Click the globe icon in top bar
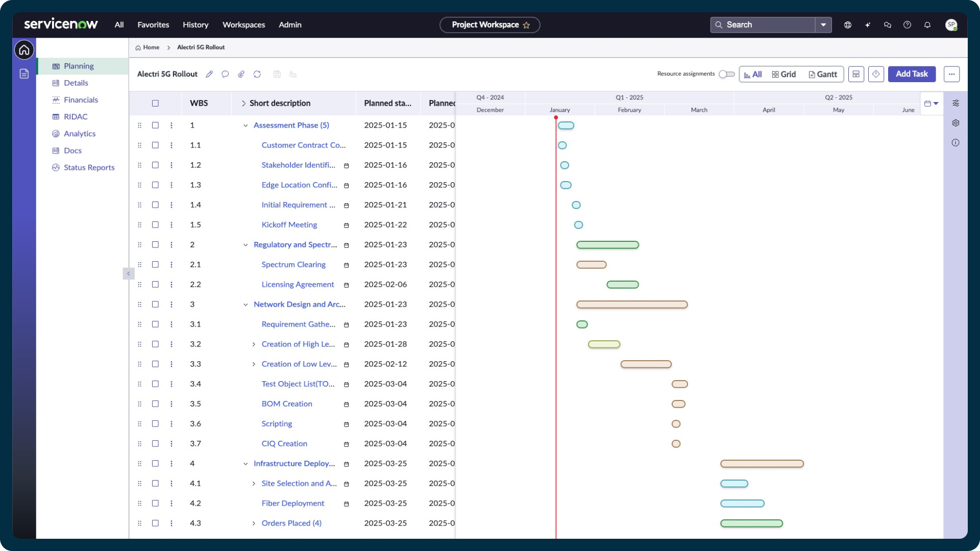 [848, 25]
